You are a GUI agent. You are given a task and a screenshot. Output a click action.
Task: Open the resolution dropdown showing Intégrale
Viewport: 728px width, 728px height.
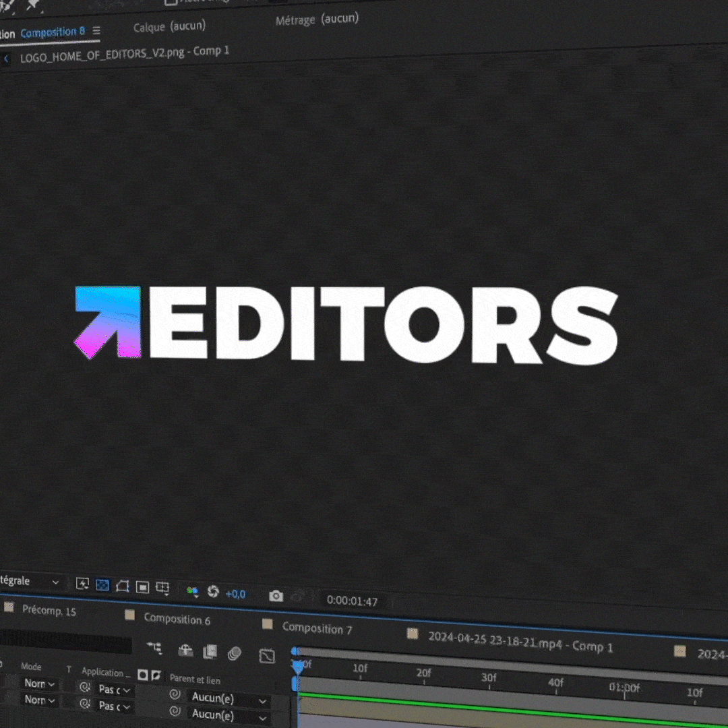[30, 581]
